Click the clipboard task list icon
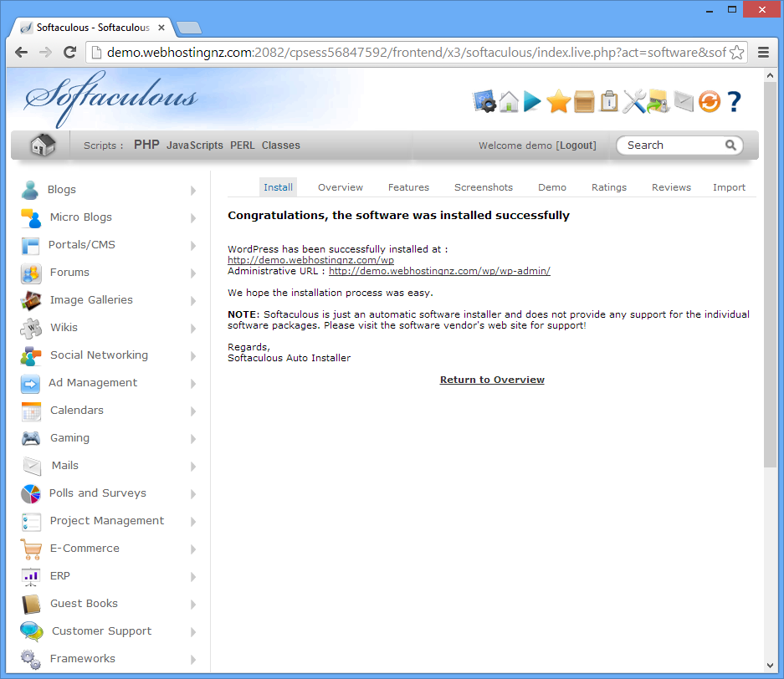The height and width of the screenshot is (679, 784). [609, 102]
